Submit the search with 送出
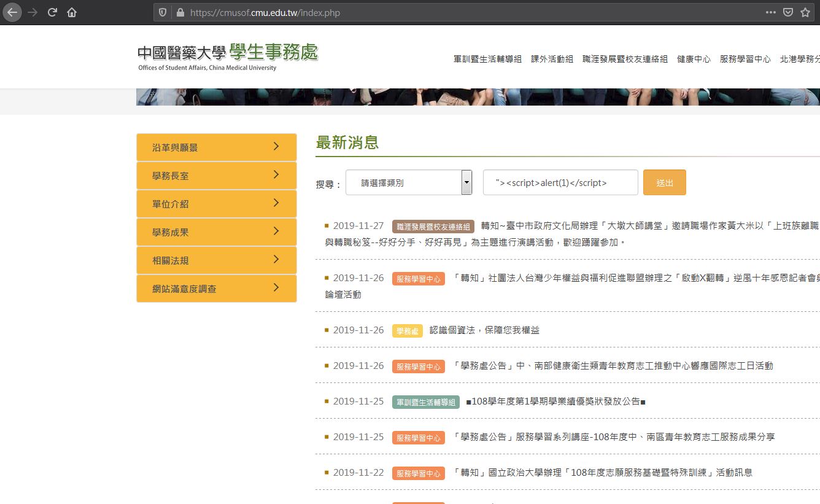Image resolution: width=820 pixels, height=504 pixels. pyautogui.click(x=665, y=182)
